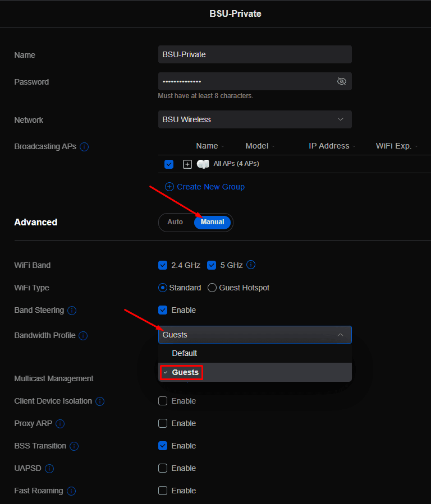Viewport: 431px width, 504px height.
Task: Enable UAPSD checkbox
Action: coord(163,468)
